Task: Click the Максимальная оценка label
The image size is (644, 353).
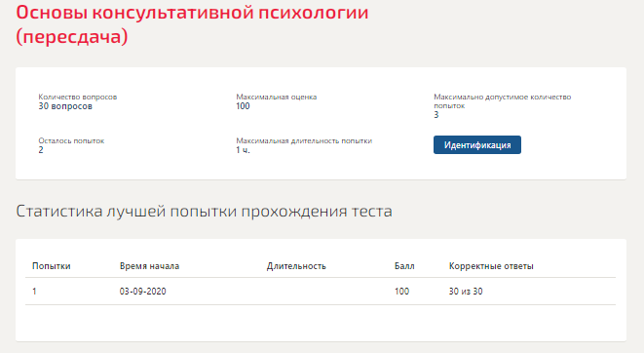Action: coord(277,97)
